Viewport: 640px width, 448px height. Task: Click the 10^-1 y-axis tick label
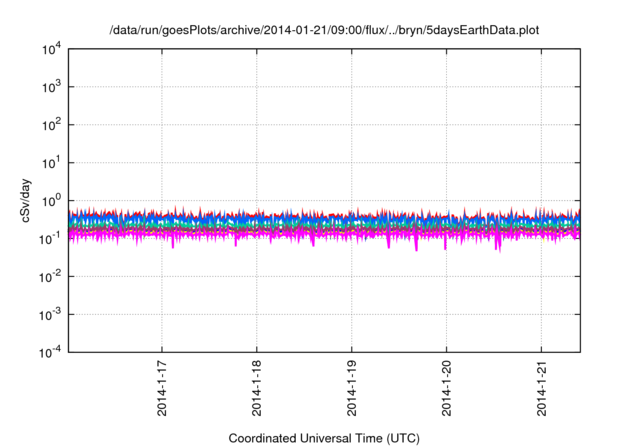(x=50, y=239)
